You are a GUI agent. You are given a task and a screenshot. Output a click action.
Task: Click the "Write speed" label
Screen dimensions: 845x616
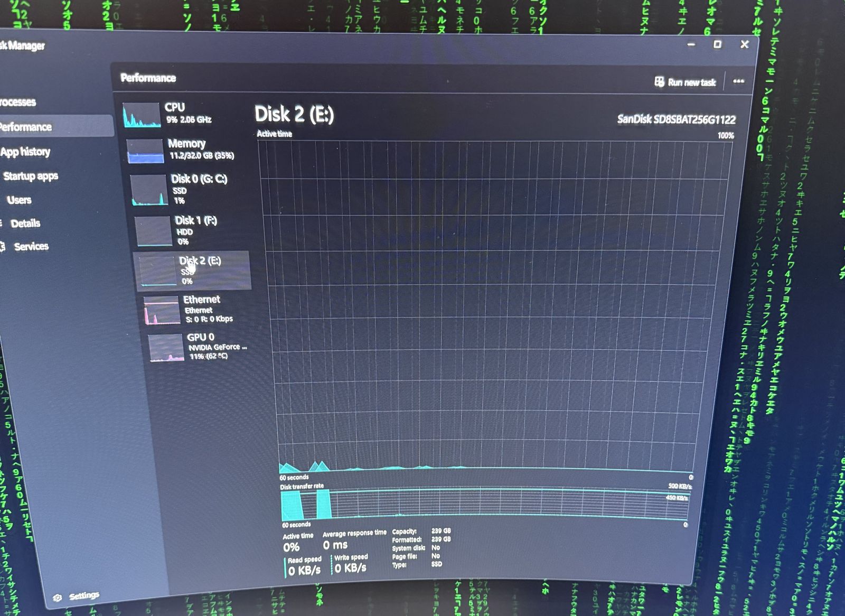351,557
